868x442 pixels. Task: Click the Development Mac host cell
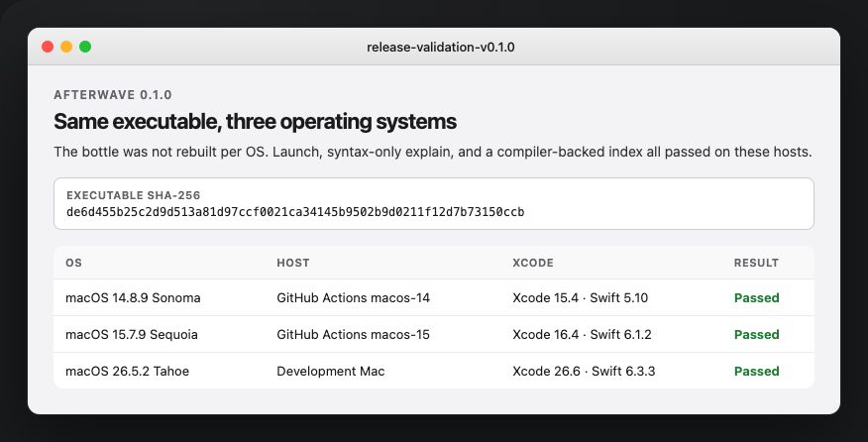(x=331, y=371)
